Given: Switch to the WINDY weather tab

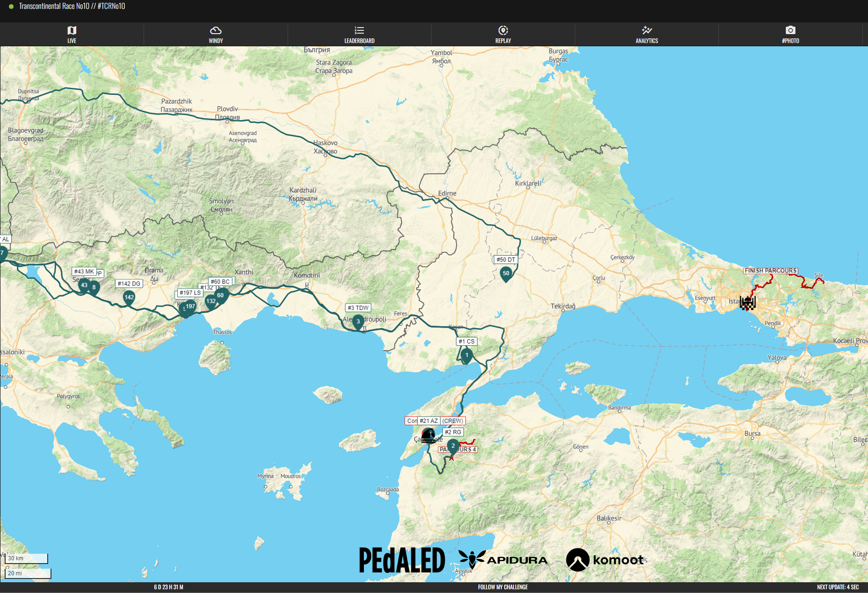Looking at the screenshot, I should tap(216, 35).
